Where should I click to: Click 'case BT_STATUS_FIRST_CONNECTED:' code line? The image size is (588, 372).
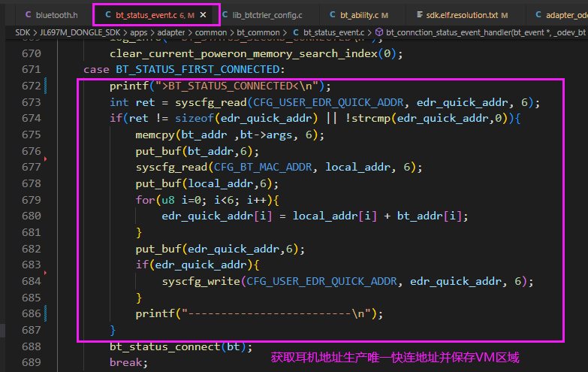tap(184, 69)
